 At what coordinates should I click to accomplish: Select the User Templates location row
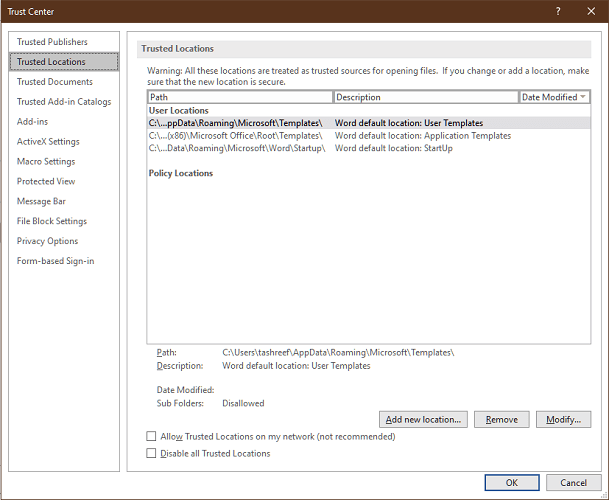pyautogui.click(x=369, y=123)
